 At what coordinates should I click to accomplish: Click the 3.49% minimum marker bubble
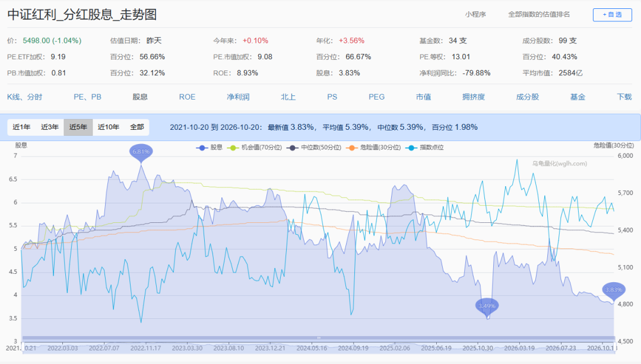(x=487, y=306)
